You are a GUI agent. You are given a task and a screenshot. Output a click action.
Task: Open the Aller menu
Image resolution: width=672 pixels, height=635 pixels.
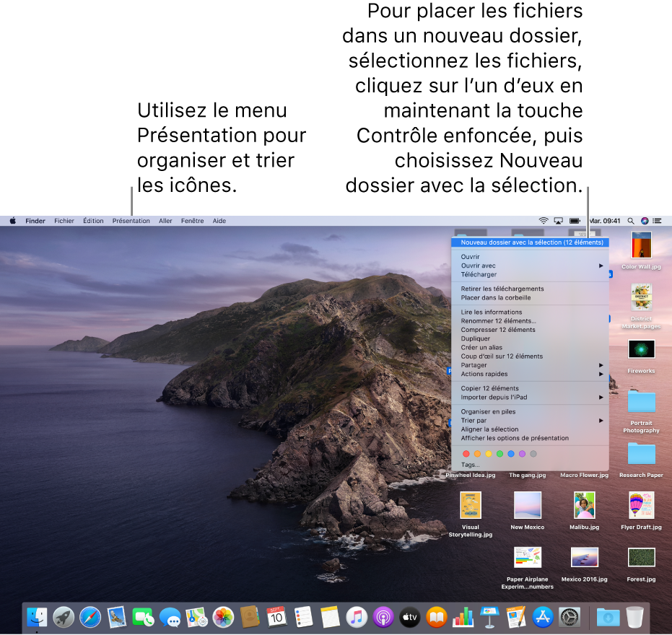point(165,221)
